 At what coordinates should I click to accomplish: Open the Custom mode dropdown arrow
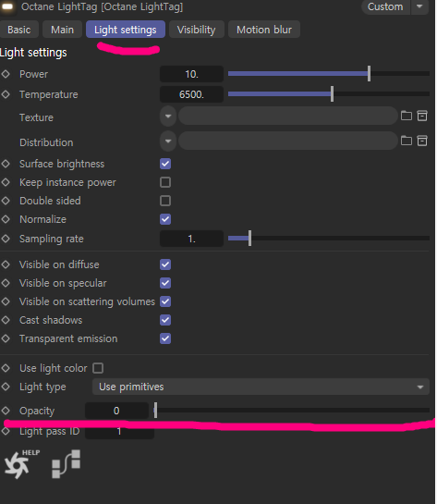(x=419, y=6)
